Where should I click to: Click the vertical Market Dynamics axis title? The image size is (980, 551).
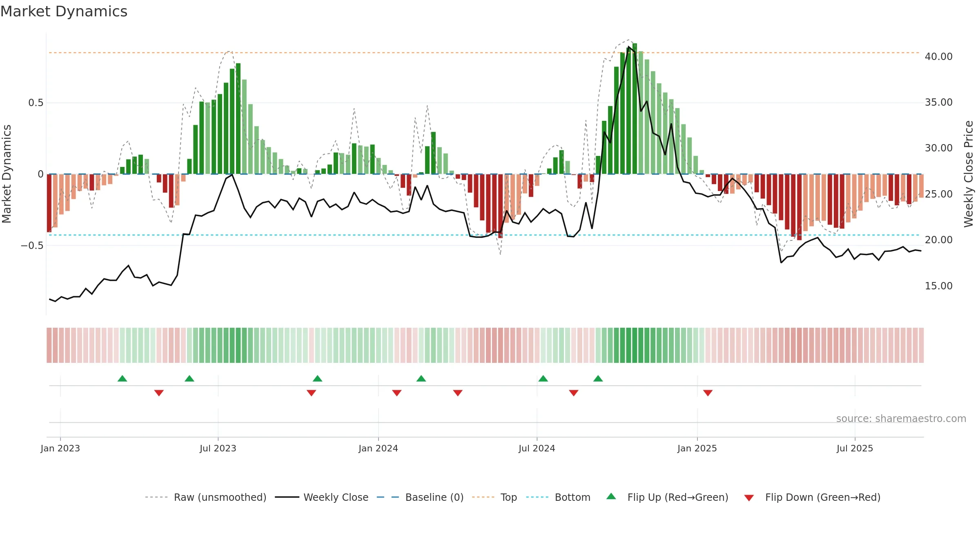click(x=7, y=174)
